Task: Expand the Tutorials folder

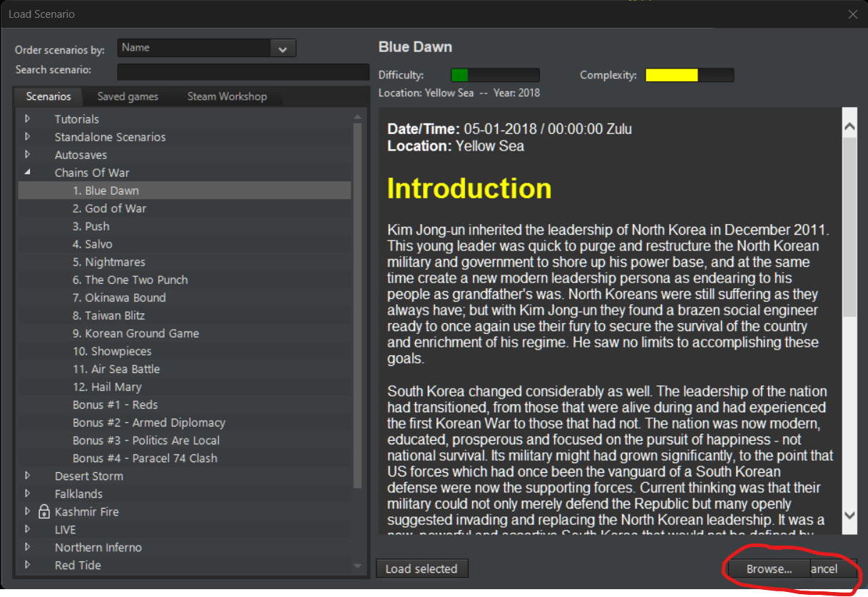Action: [x=28, y=118]
